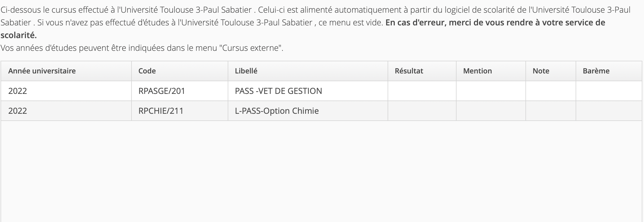Click empty Barème cell of RPCHIE/211 row
Screen dimensions: 644x222
(609, 111)
